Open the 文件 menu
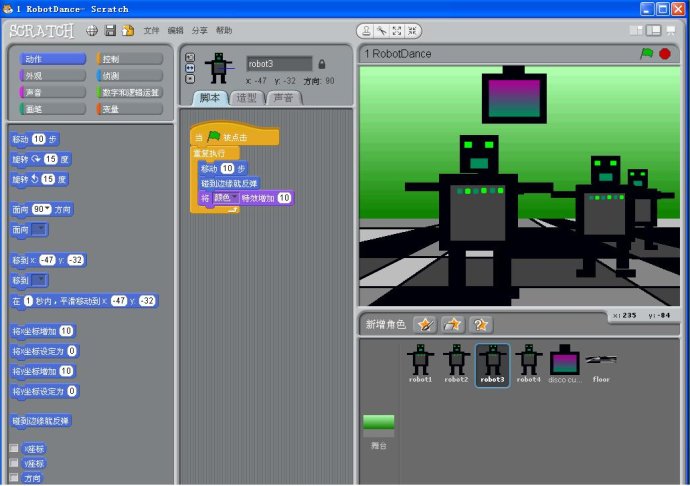Viewport: 690px width, 486px height. click(x=151, y=30)
